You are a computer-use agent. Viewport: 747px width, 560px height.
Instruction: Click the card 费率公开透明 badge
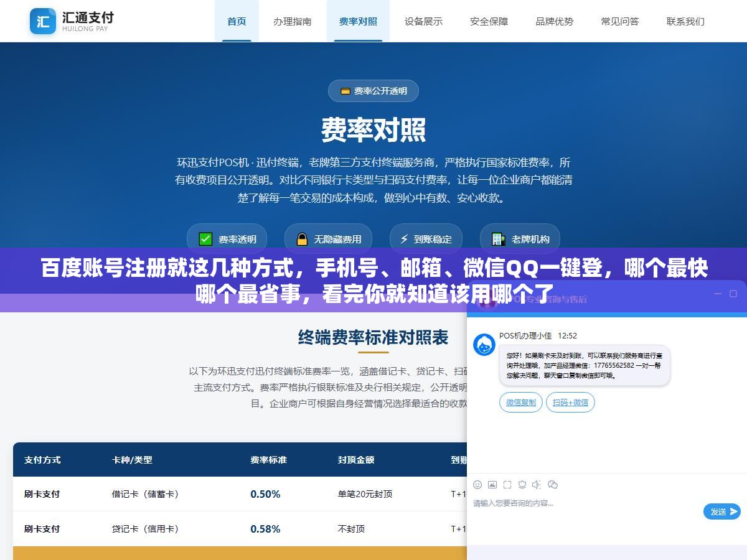point(374,91)
